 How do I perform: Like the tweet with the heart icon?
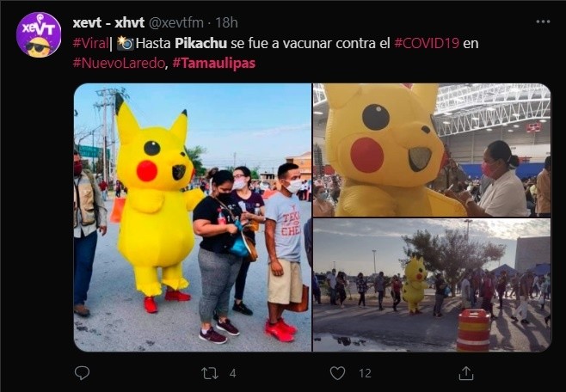click(337, 373)
